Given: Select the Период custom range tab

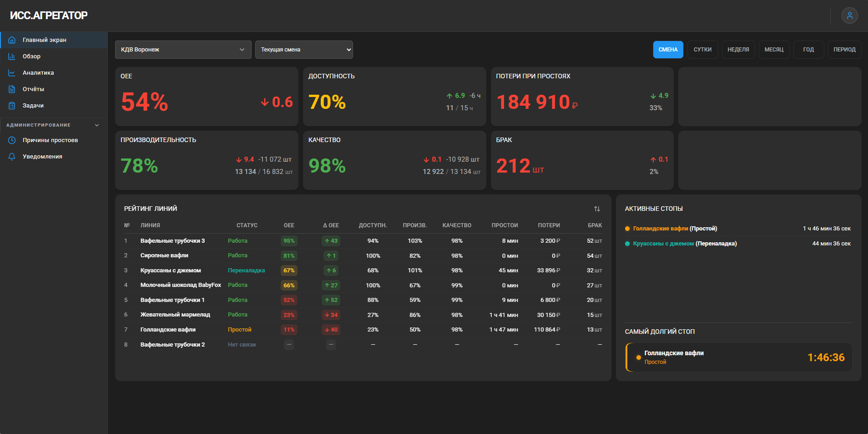Looking at the screenshot, I should (x=844, y=50).
